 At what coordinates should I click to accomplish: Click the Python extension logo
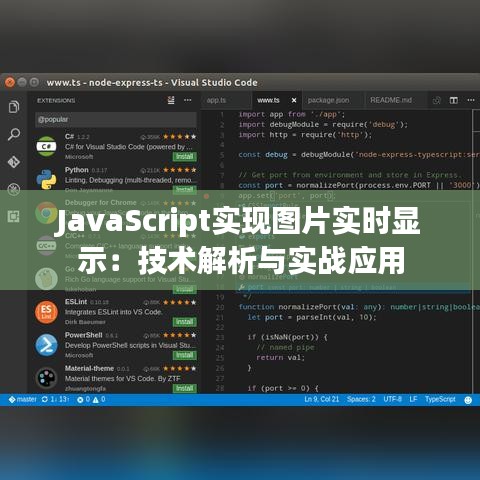tap(46, 179)
